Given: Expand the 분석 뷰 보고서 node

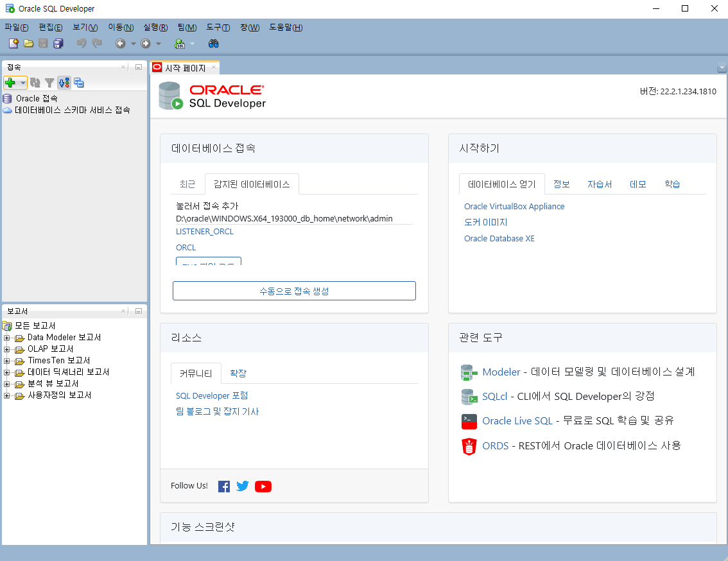Looking at the screenshot, I should tap(6, 384).
